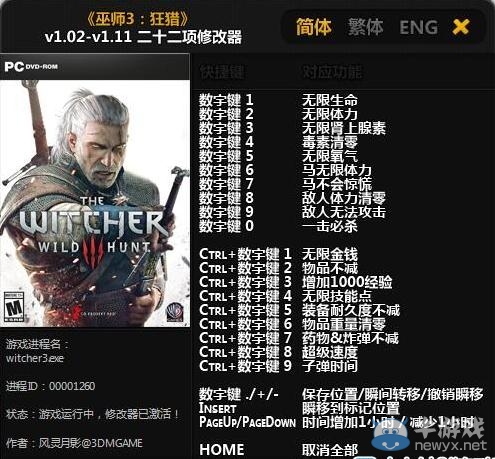
Task: Click the 子弹时间 bullet time entry
Action: click(x=330, y=366)
